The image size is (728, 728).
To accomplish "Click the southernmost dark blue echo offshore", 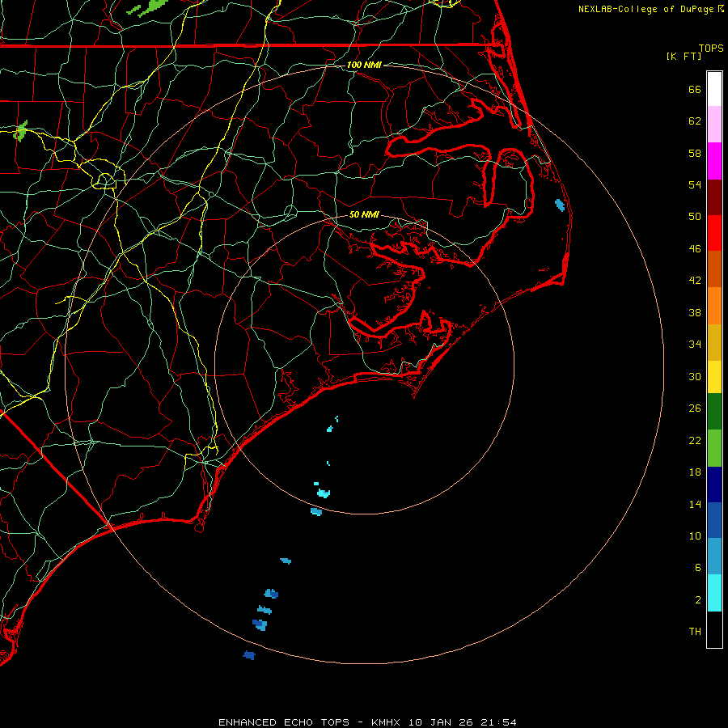I will tap(249, 655).
